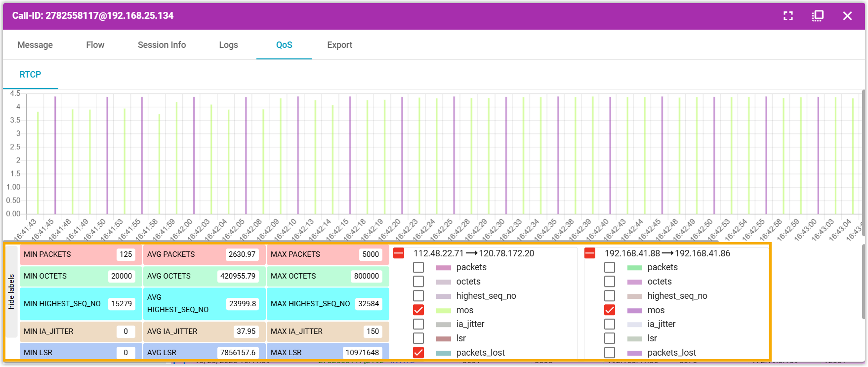The image size is (868, 367).
Task: Uncheck packets_lost for 112.48.22.71 stream
Action: point(418,353)
